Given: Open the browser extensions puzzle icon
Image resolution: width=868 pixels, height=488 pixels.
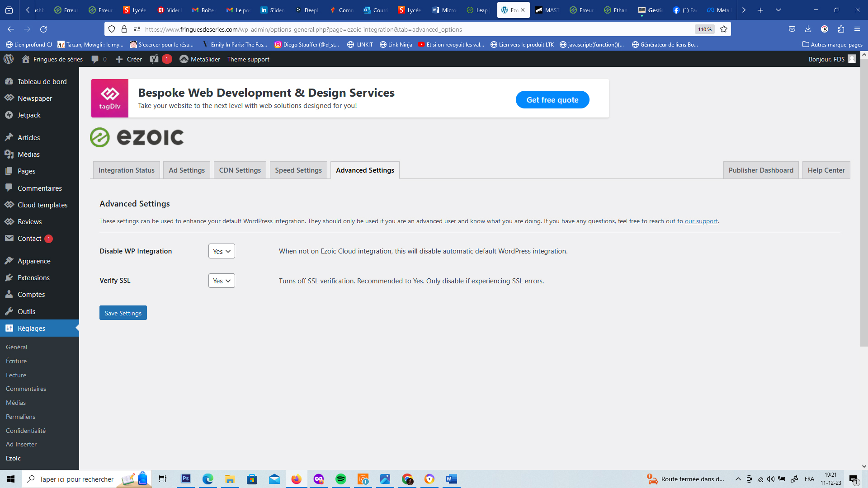Looking at the screenshot, I should [841, 29].
